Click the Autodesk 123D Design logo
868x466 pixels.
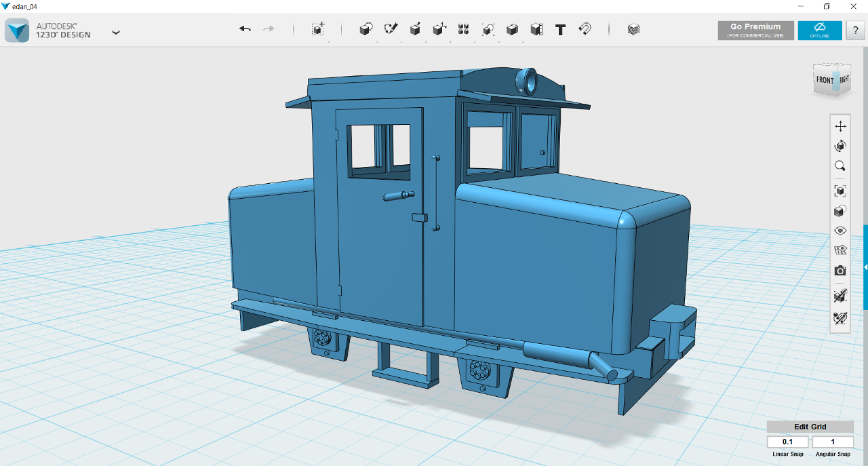coord(17,31)
